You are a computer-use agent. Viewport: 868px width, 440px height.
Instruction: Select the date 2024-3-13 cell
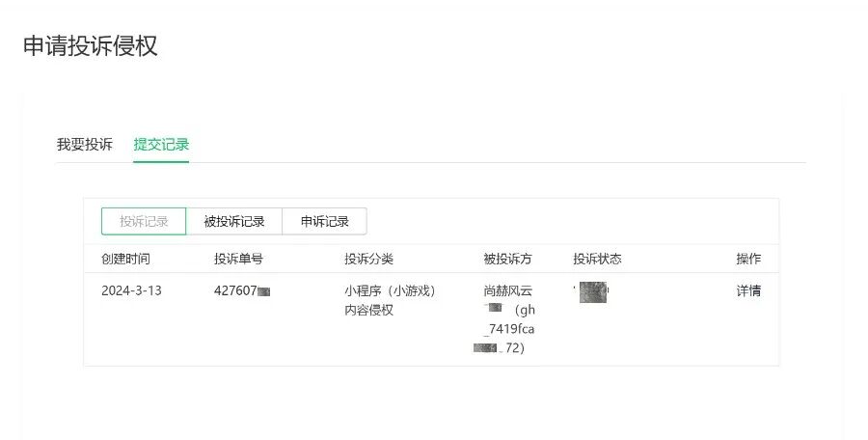point(131,291)
